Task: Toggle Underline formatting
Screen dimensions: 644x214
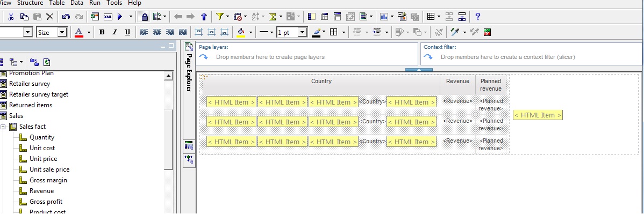Action: [x=127, y=32]
